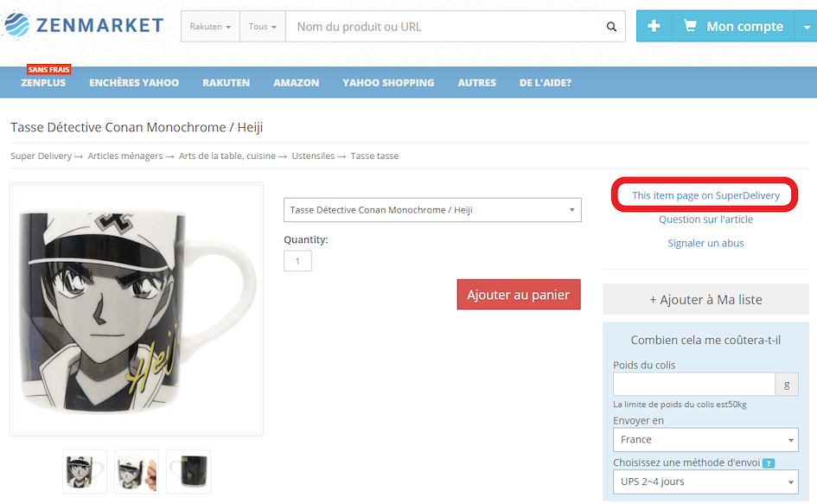The width and height of the screenshot is (817, 504).
Task: Open the Autres navigation item
Action: (x=476, y=83)
